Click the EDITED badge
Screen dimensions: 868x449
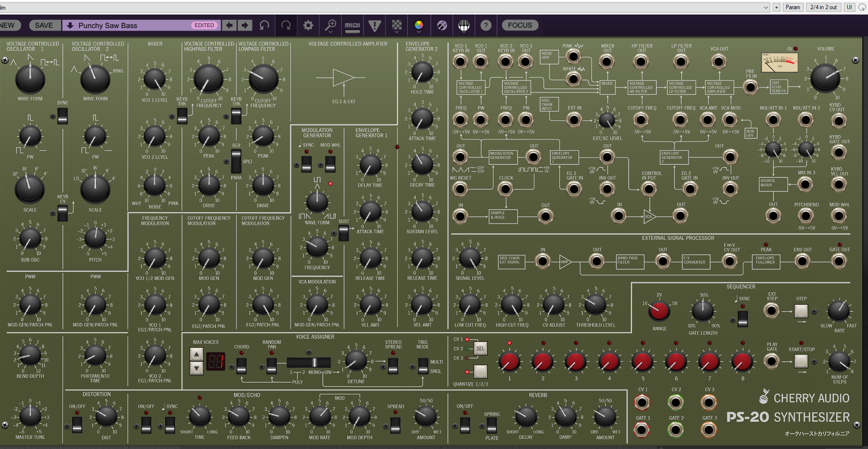coord(204,25)
